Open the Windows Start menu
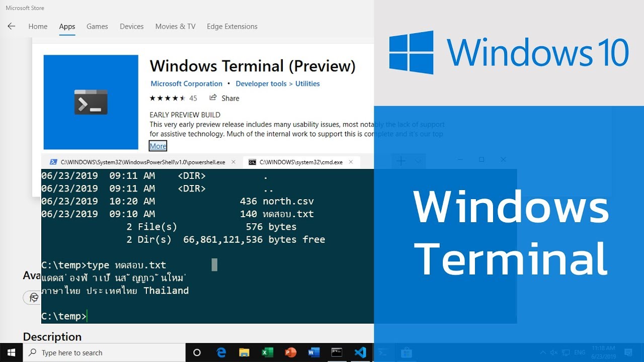Screen dimensions: 644x362 point(11,352)
